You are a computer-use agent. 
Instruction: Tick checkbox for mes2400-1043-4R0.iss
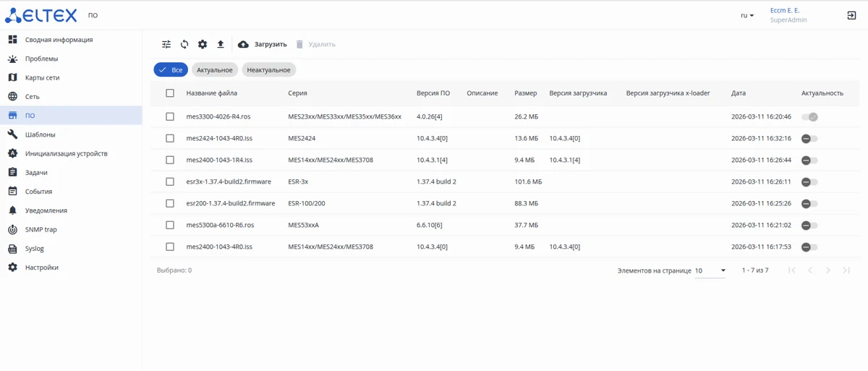170,247
